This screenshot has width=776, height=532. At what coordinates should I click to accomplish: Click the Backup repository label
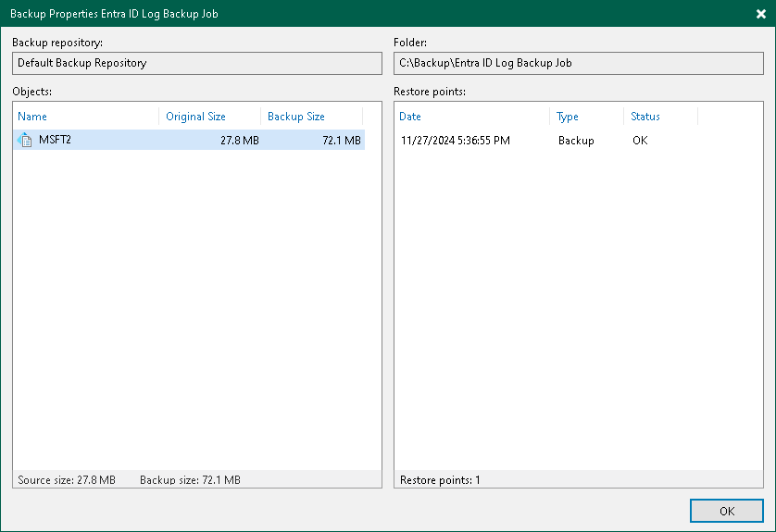point(57,43)
